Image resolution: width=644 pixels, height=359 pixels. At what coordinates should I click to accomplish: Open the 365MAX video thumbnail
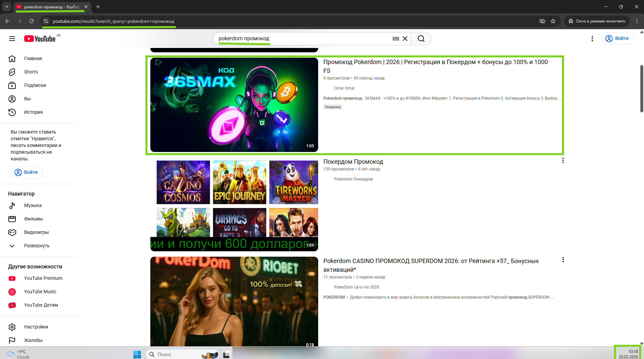[234, 105]
